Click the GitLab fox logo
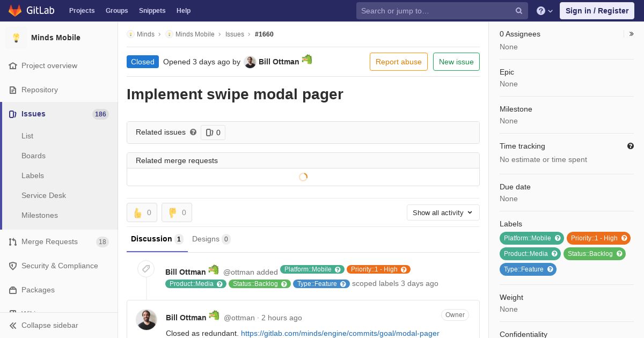 click(x=15, y=10)
